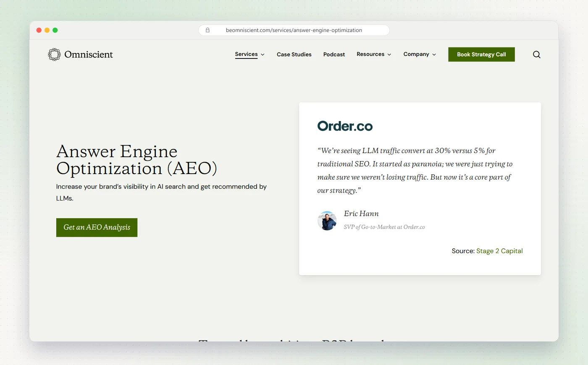The width and height of the screenshot is (588, 365).
Task: Click the red close window dot
Action: (39, 30)
